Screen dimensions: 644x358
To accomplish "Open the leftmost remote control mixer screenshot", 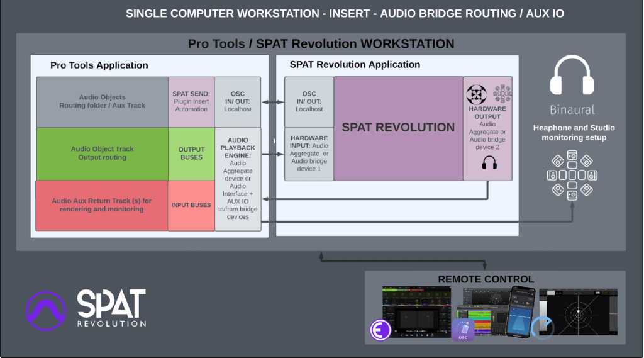I will [x=417, y=313].
